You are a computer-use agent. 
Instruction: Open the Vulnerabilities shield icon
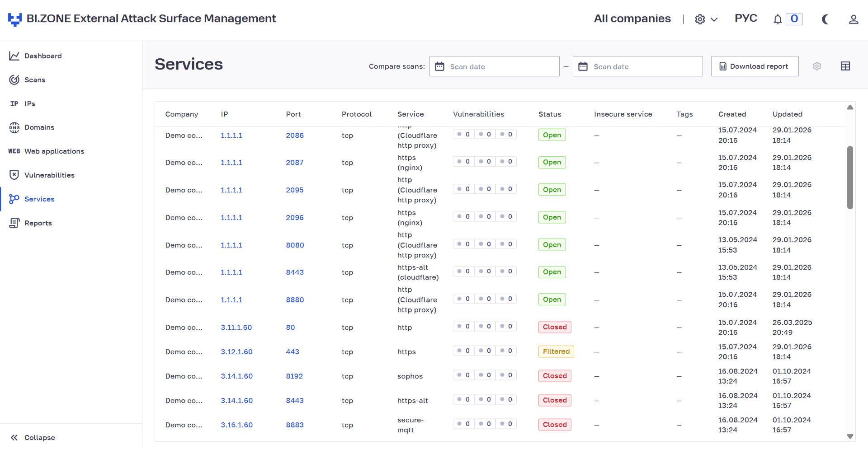(14, 175)
